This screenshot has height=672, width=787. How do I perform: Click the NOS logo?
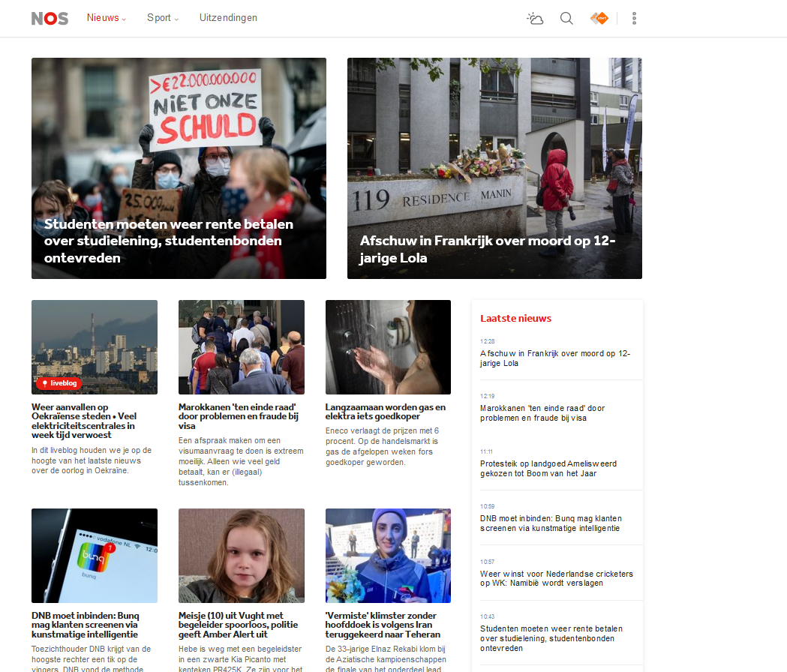coord(50,19)
